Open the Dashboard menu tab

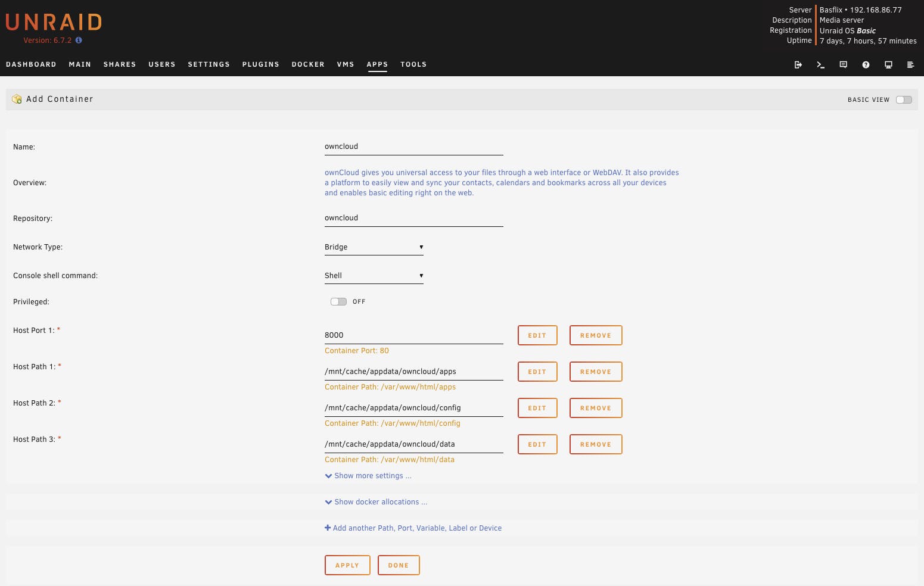tap(31, 64)
